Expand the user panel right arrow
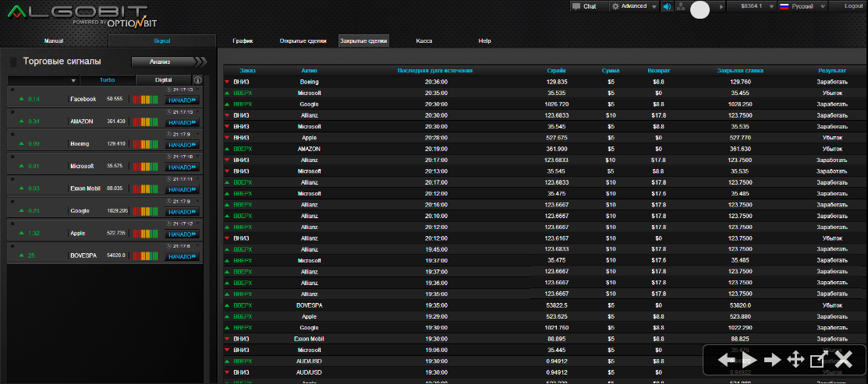This screenshot has width=868, height=384. coord(721,7)
